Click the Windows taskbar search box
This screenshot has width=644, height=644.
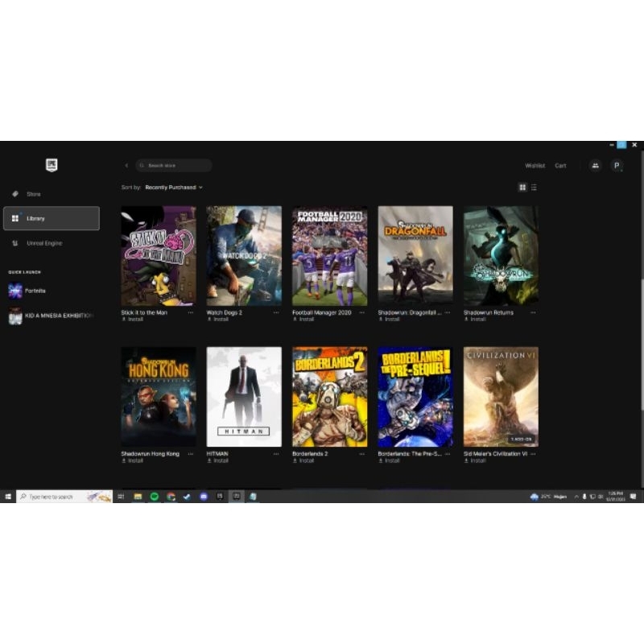(64, 497)
